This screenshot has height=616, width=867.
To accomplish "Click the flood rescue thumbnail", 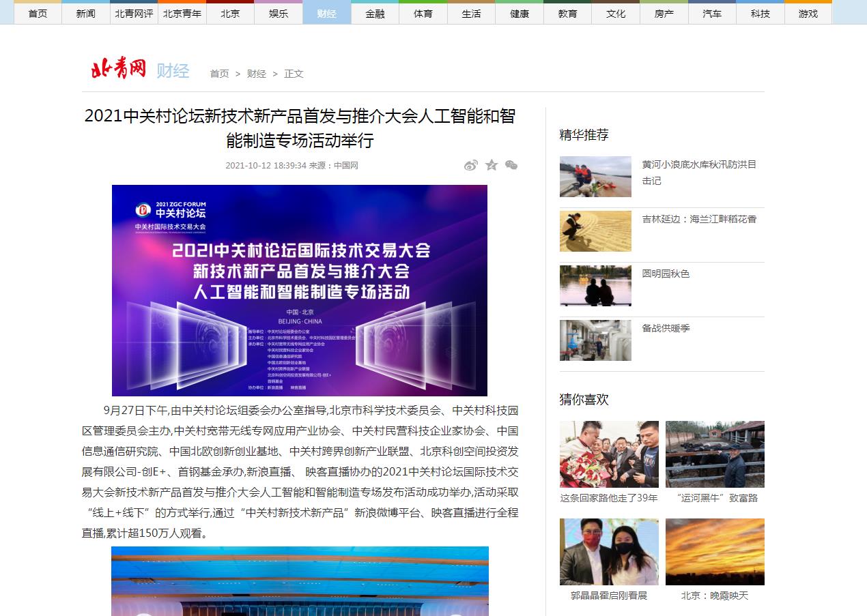I will pyautogui.click(x=595, y=177).
